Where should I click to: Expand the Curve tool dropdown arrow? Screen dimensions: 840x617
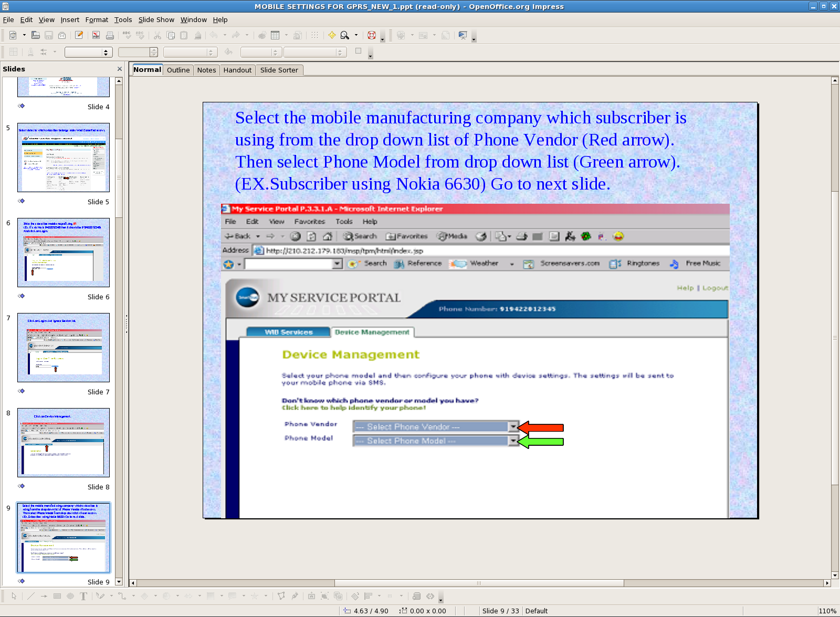pyautogui.click(x=111, y=596)
